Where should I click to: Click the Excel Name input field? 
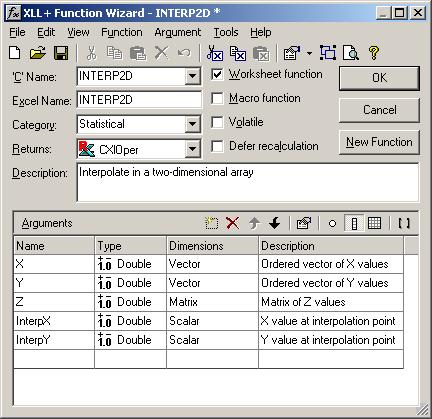tap(139, 100)
